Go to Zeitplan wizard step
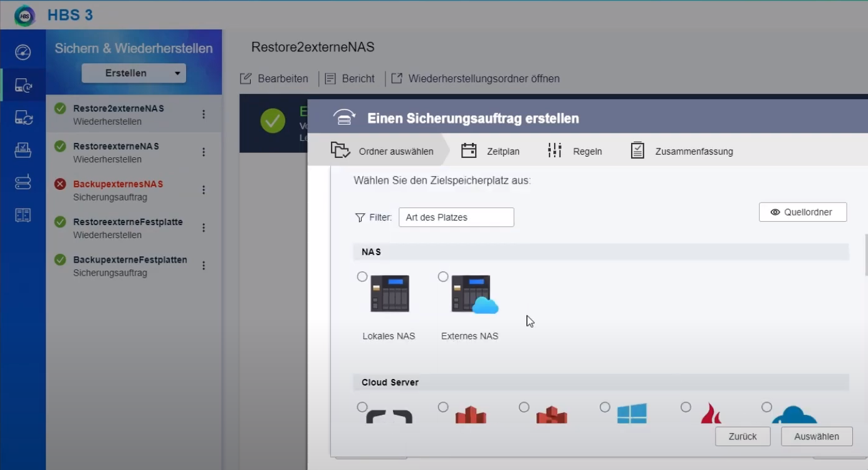The height and width of the screenshot is (470, 868). coord(491,150)
